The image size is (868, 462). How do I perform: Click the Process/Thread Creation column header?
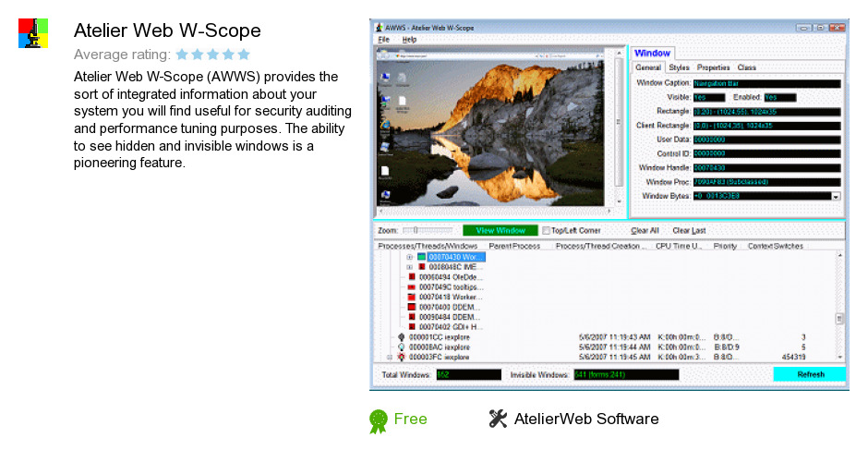pos(600,246)
